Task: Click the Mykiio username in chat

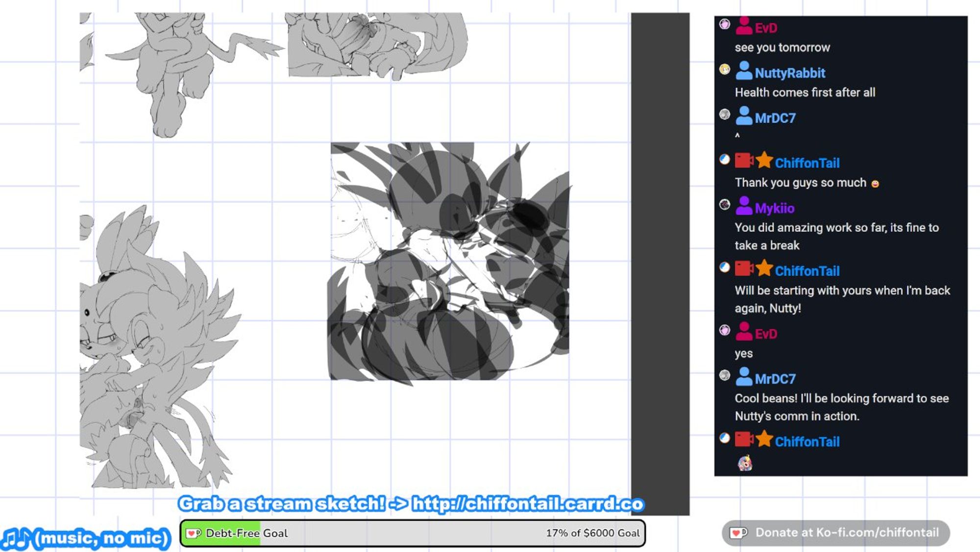Action: coord(775,208)
